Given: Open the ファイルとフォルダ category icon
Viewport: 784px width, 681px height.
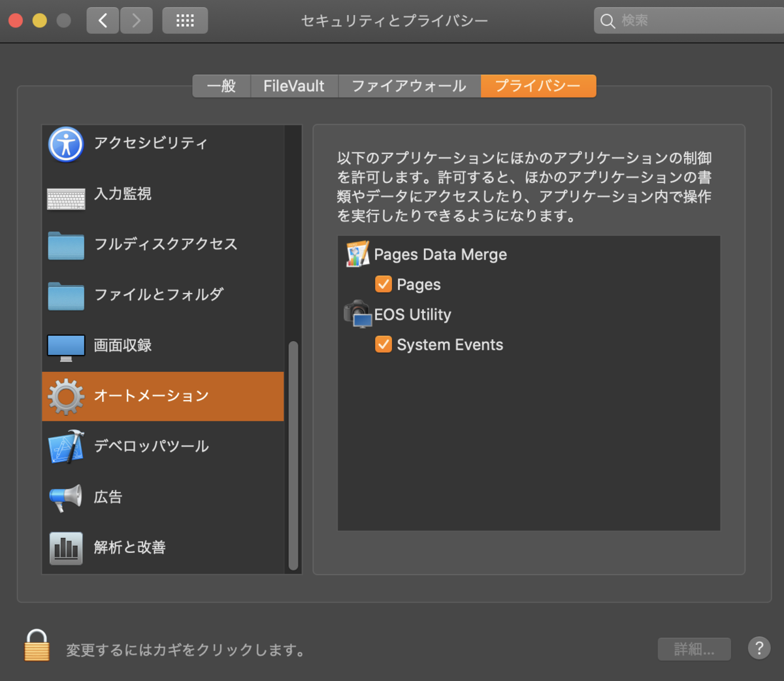Looking at the screenshot, I should [x=65, y=295].
